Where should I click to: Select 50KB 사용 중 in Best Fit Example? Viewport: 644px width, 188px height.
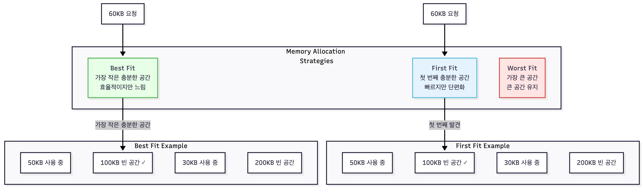pyautogui.click(x=45, y=163)
